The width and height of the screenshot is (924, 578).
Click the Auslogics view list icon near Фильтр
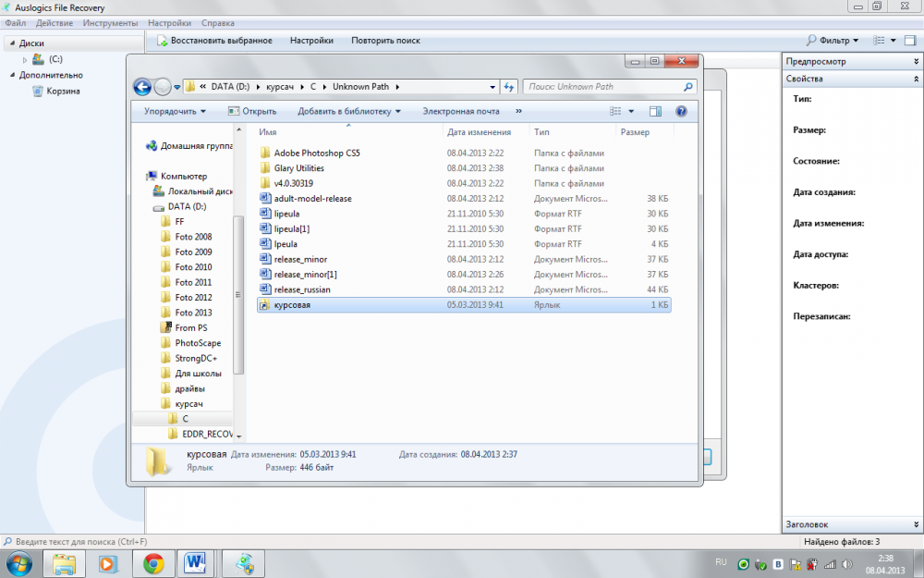click(880, 40)
